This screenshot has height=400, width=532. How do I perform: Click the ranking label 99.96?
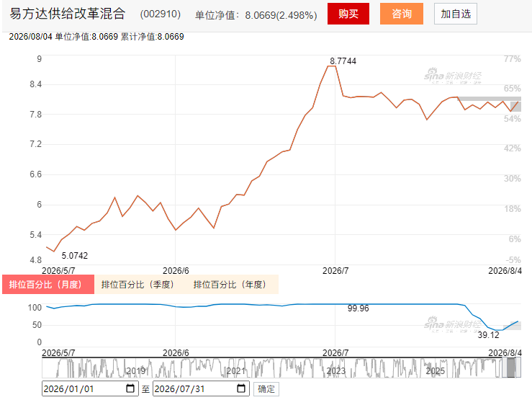click(x=358, y=308)
